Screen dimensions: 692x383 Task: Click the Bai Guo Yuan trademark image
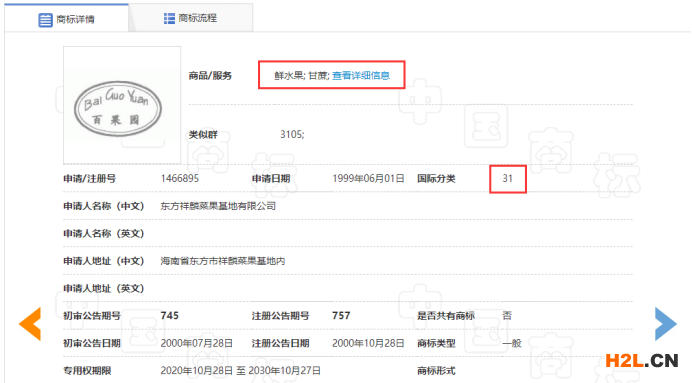pyautogui.click(x=122, y=105)
